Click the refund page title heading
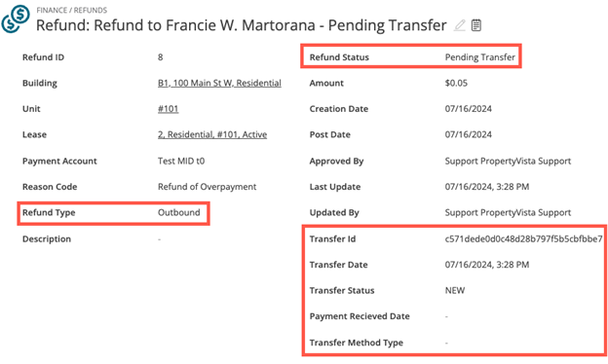 tap(242, 25)
